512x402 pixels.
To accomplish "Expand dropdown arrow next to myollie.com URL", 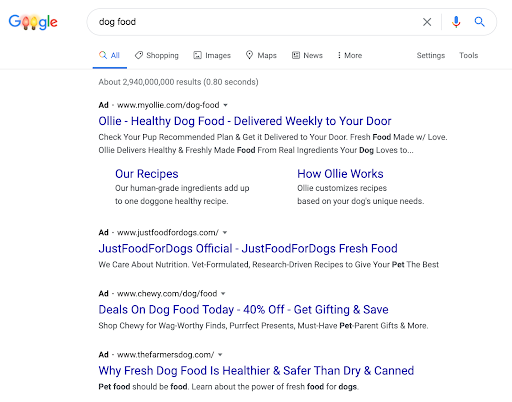I will 226,105.
